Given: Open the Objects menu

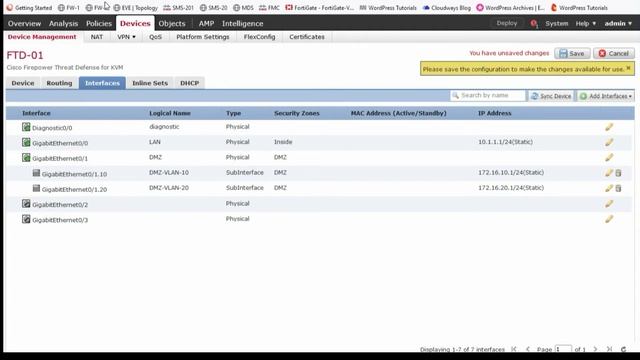Looking at the screenshot, I should (172, 24).
